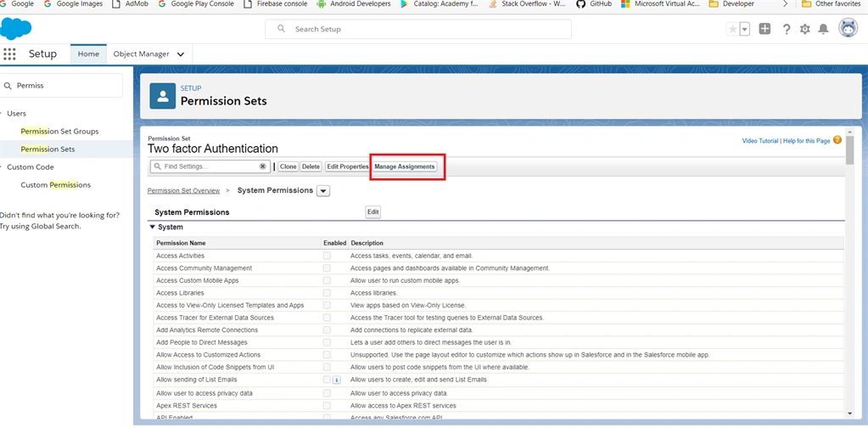The height and width of the screenshot is (428, 868).
Task: Focus the Find Settings input
Action: (x=210, y=166)
